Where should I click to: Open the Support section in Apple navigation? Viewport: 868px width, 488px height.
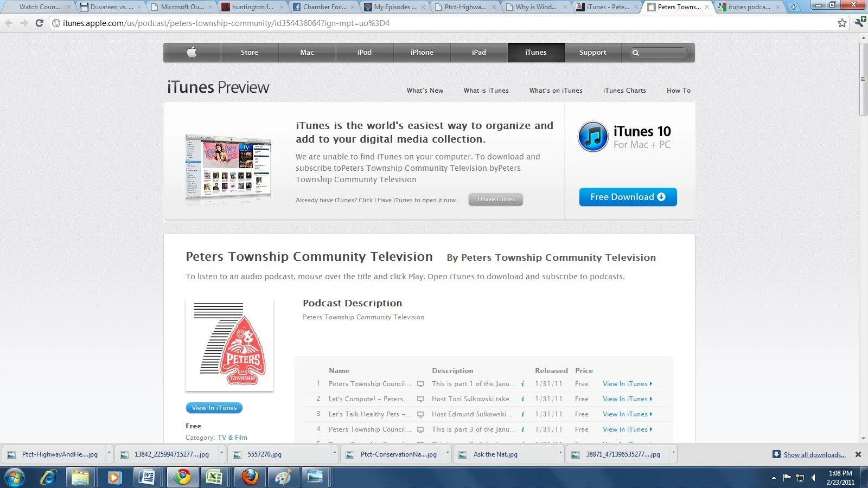pyautogui.click(x=593, y=53)
